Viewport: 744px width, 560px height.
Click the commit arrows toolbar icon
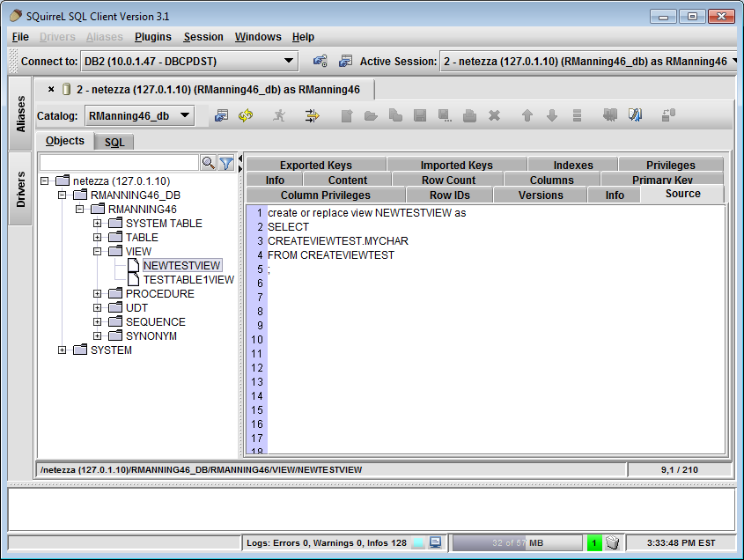point(312,115)
